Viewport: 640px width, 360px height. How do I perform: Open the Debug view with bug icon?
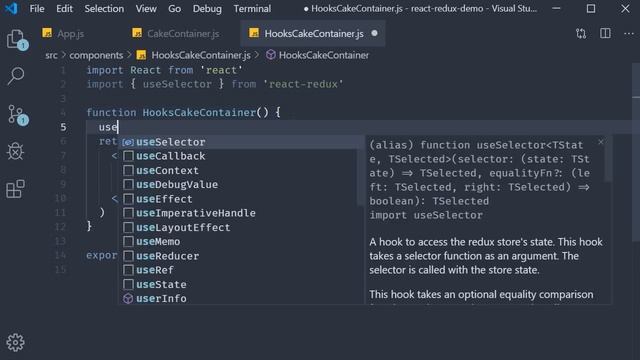[16, 151]
